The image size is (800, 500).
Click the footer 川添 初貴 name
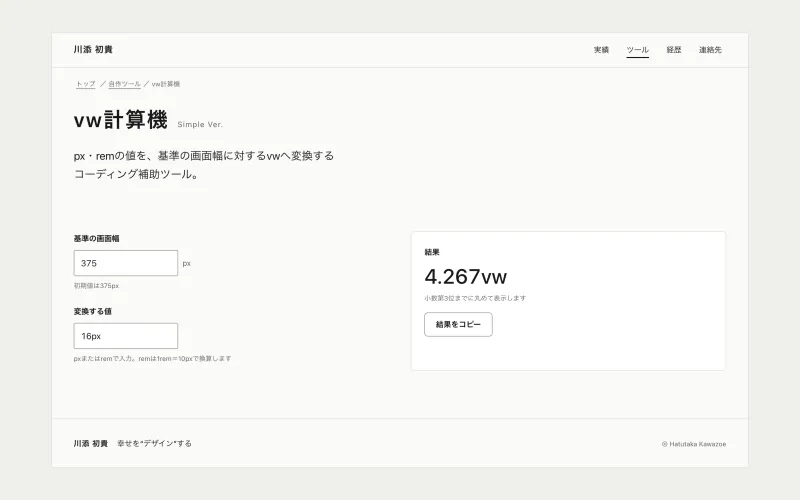coord(90,443)
